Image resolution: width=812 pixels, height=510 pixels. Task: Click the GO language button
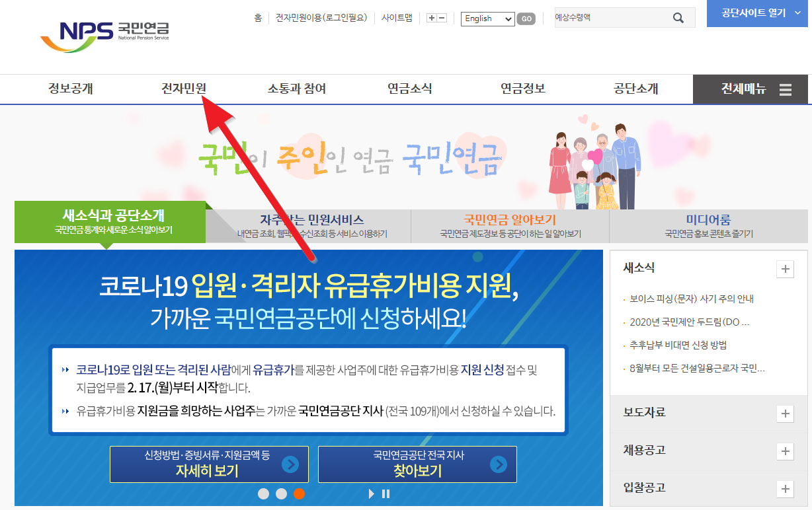[x=526, y=18]
